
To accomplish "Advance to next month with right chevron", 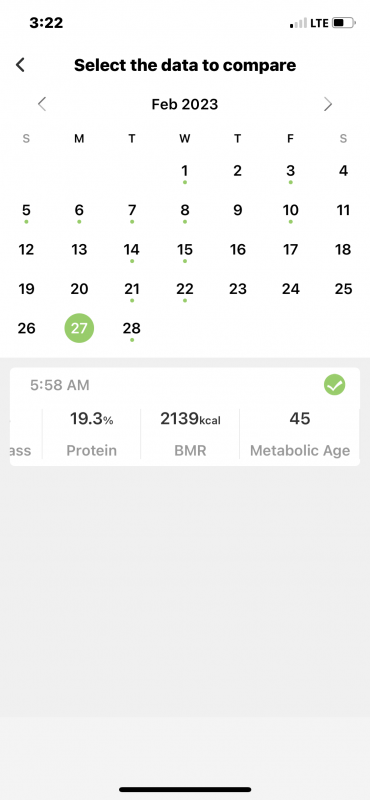I will (328, 104).
